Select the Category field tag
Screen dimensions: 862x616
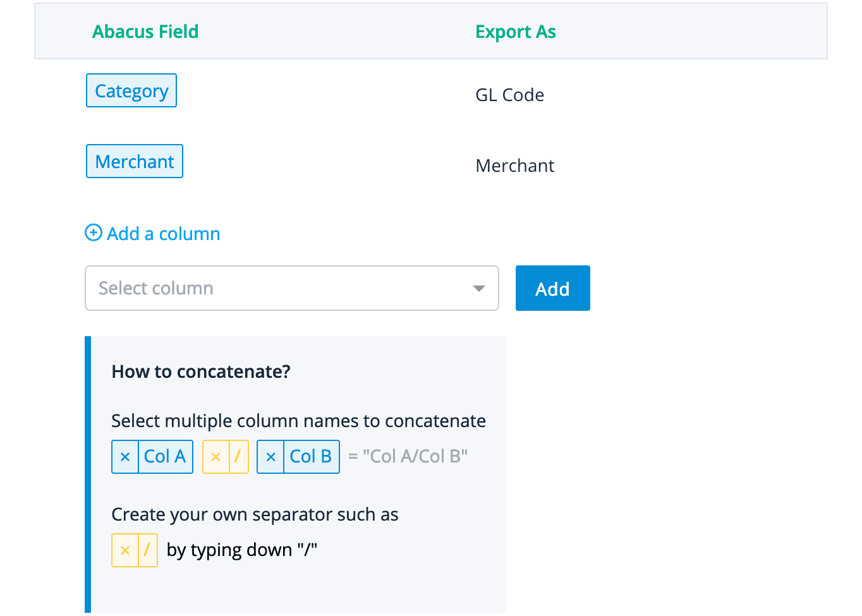click(131, 91)
